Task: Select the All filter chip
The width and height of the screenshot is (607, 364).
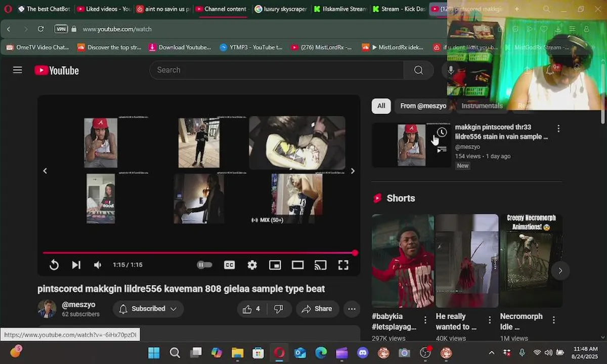Action: point(381,106)
